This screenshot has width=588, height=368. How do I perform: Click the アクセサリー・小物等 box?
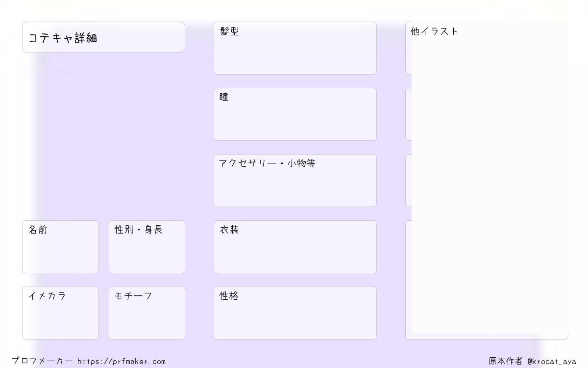click(x=295, y=181)
